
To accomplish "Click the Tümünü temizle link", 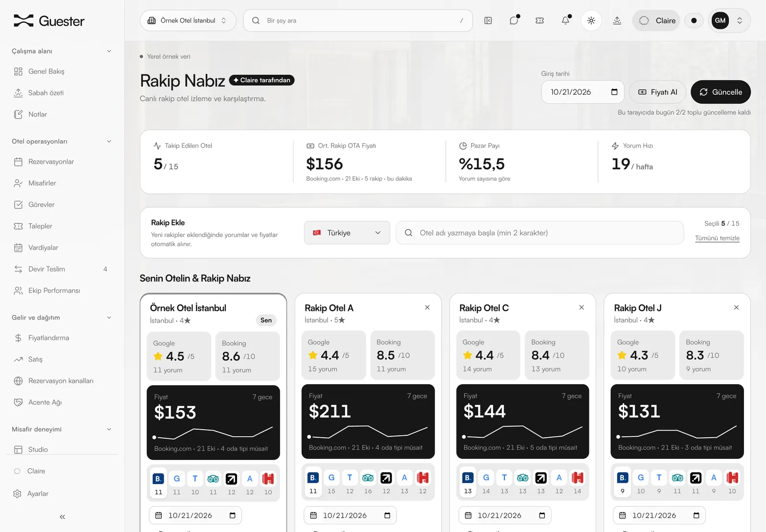I will click(x=717, y=238).
